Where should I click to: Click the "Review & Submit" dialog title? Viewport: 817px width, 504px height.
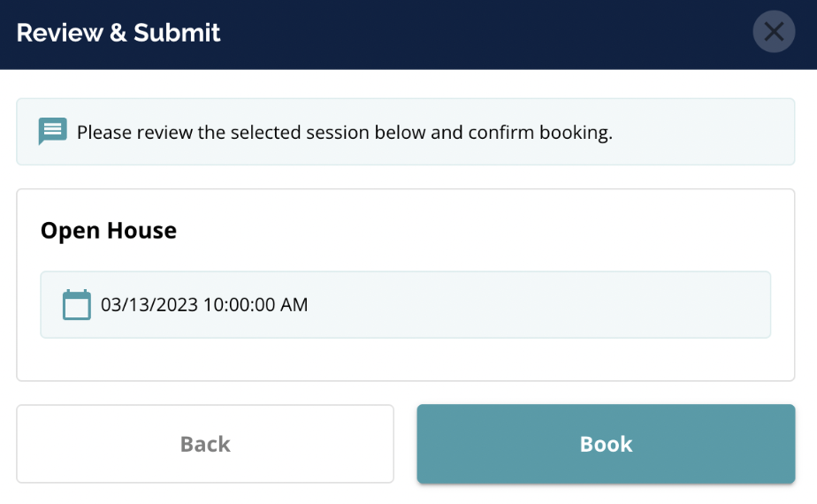tap(118, 33)
